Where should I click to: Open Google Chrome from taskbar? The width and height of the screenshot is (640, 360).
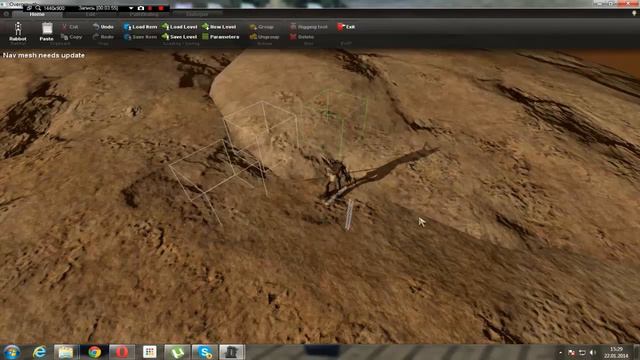tap(94, 352)
